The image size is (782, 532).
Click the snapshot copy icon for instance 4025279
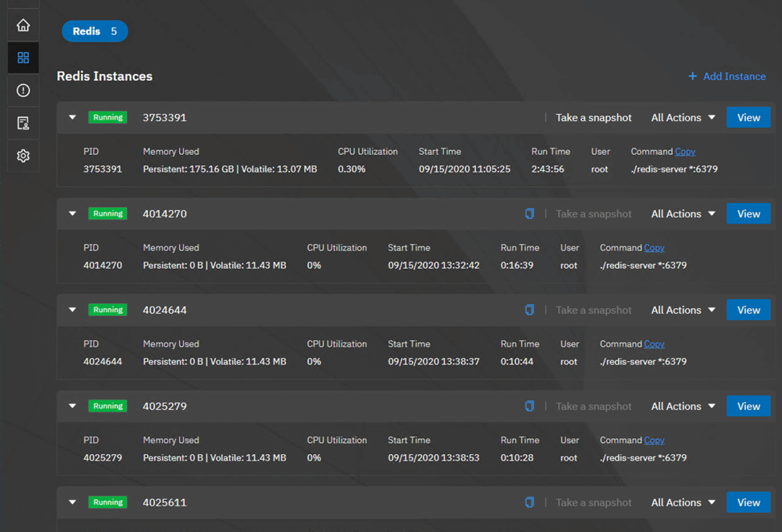tap(530, 406)
